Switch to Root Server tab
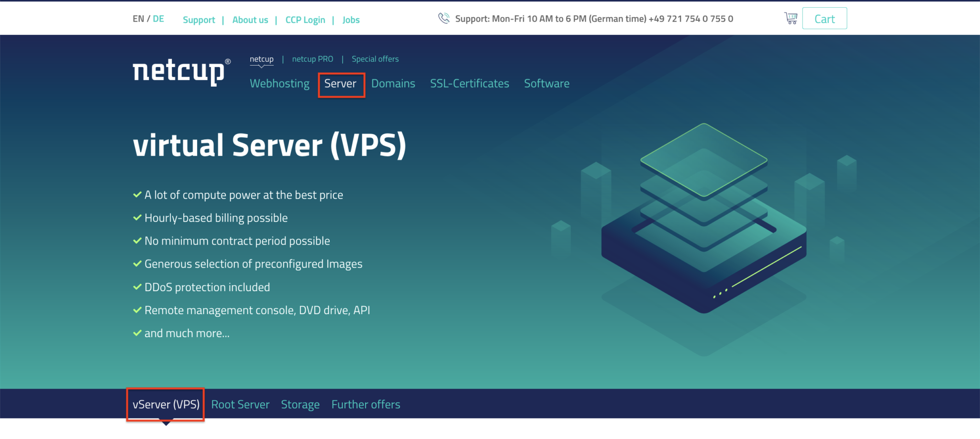 point(240,405)
